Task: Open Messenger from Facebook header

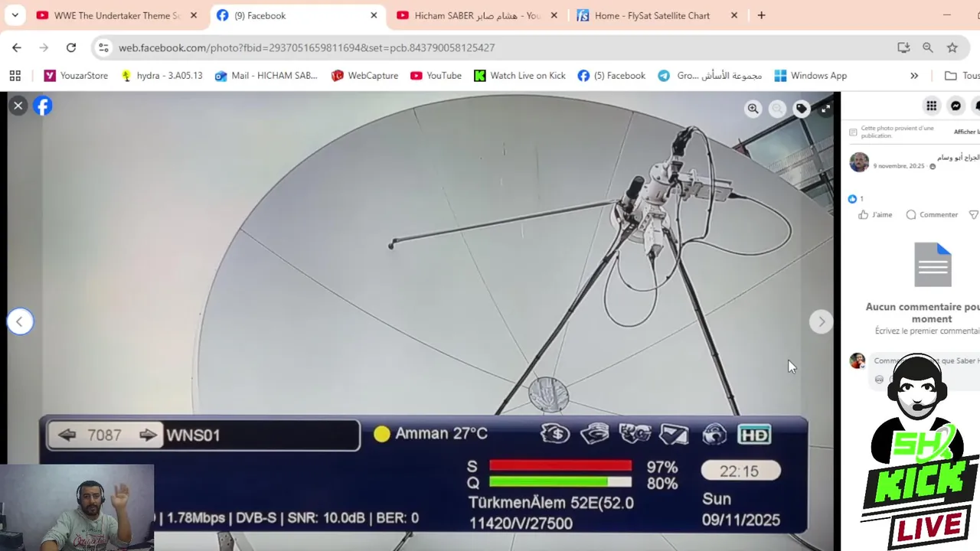Action: click(x=956, y=106)
